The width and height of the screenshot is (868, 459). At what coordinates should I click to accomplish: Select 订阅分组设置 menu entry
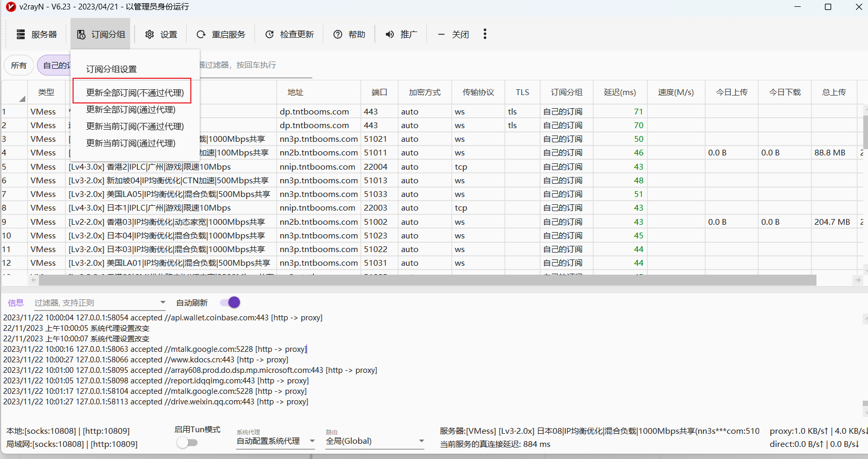click(x=111, y=69)
